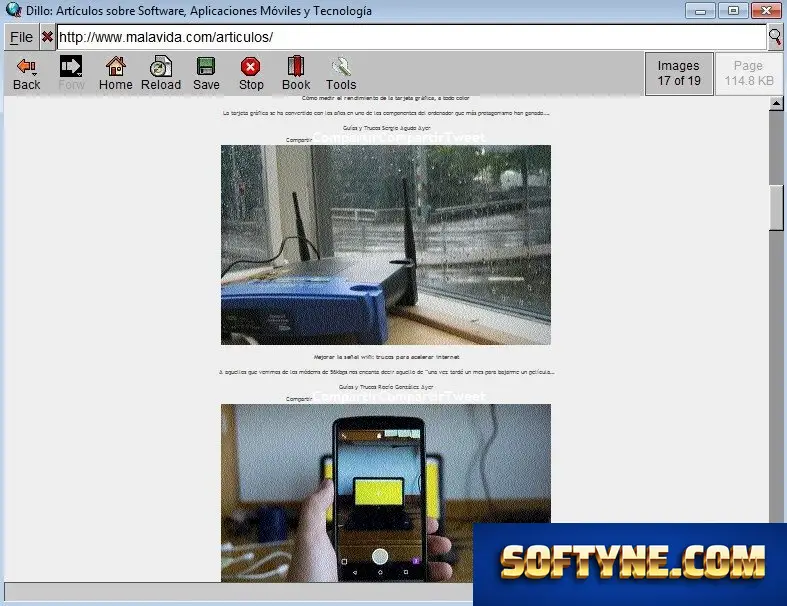Viewport: 787px width, 606px height.
Task: Open the File menu
Action: pyautogui.click(x=21, y=37)
